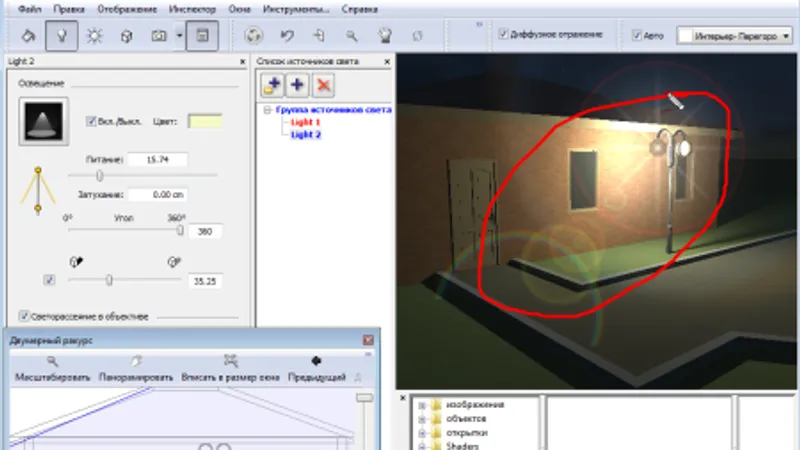This screenshot has height=450, width=800.
Task: Open the Инструменты menu
Action: click(296, 9)
